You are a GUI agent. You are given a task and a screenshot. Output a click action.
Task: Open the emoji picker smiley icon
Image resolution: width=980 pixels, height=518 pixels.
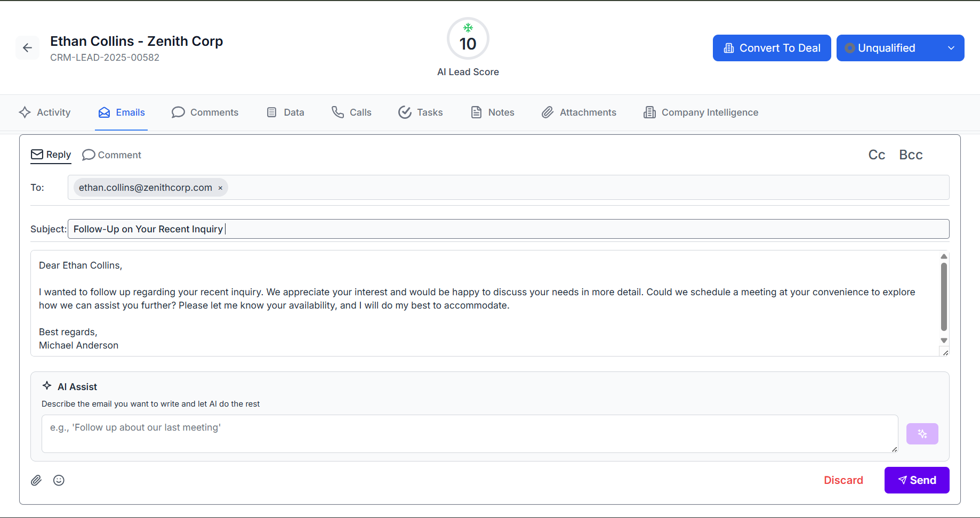[59, 480]
